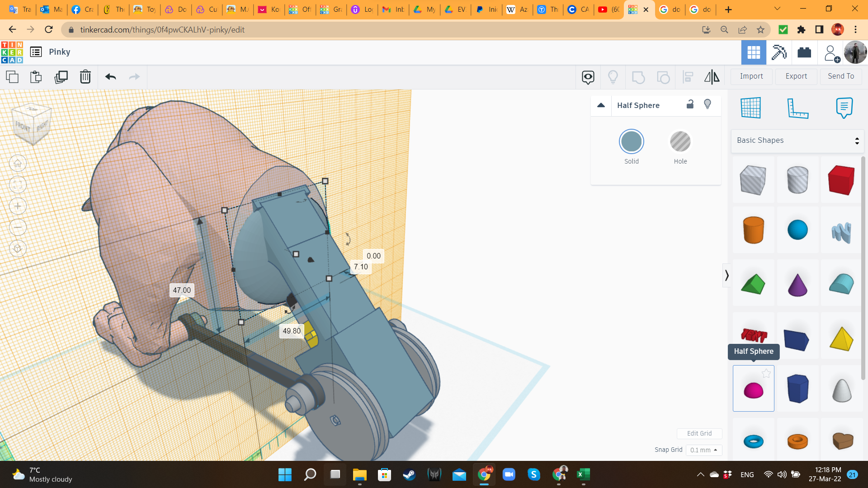Viewport: 868px width, 488px height.
Task: Select the Ruler tool
Action: pyautogui.click(x=797, y=108)
